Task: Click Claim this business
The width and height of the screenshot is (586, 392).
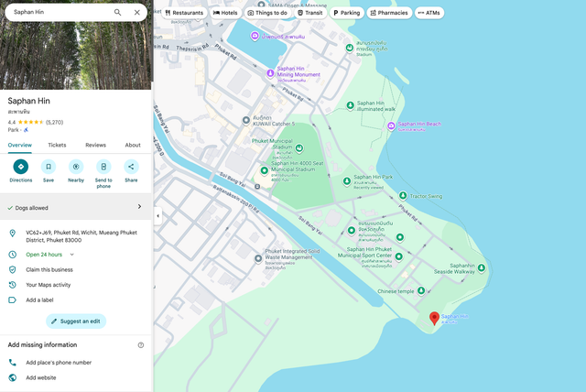Action: 49,270
